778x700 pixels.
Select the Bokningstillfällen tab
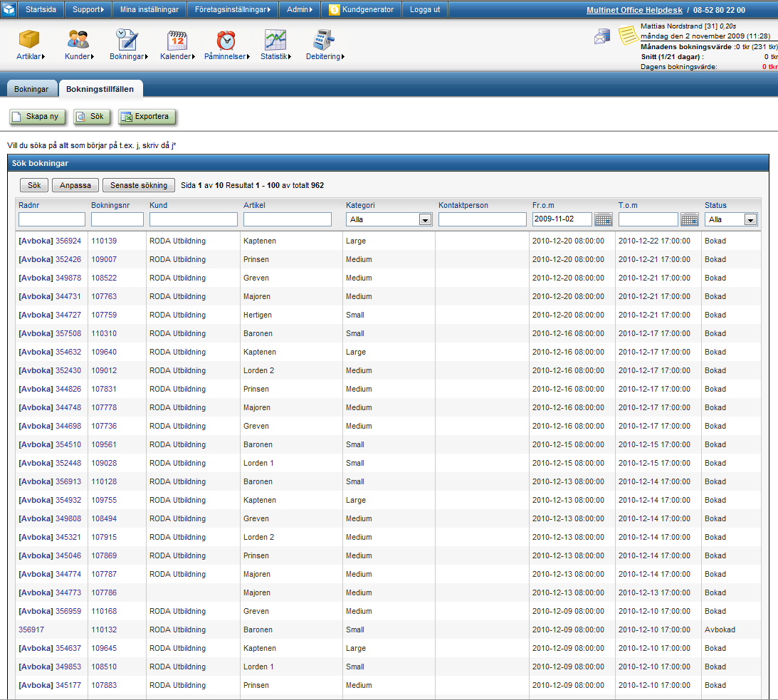pos(100,89)
